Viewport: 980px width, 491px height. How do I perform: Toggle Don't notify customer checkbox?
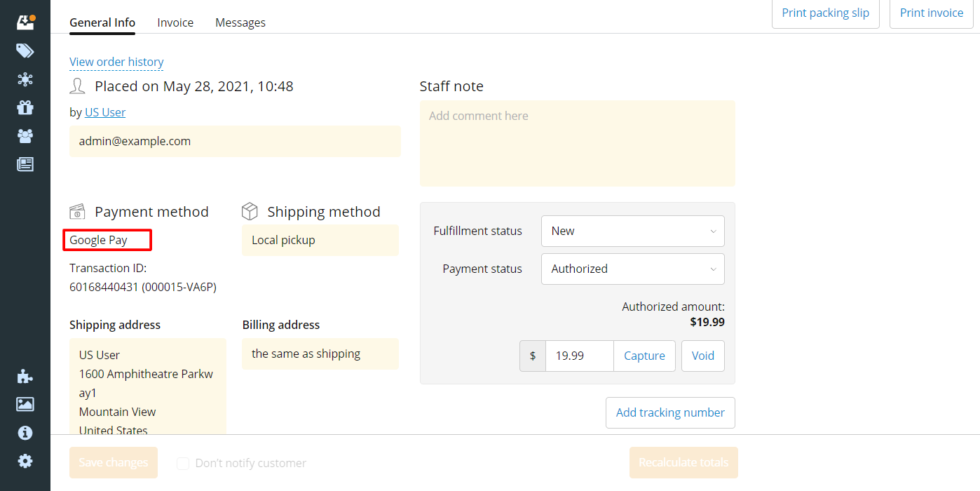coord(183,463)
